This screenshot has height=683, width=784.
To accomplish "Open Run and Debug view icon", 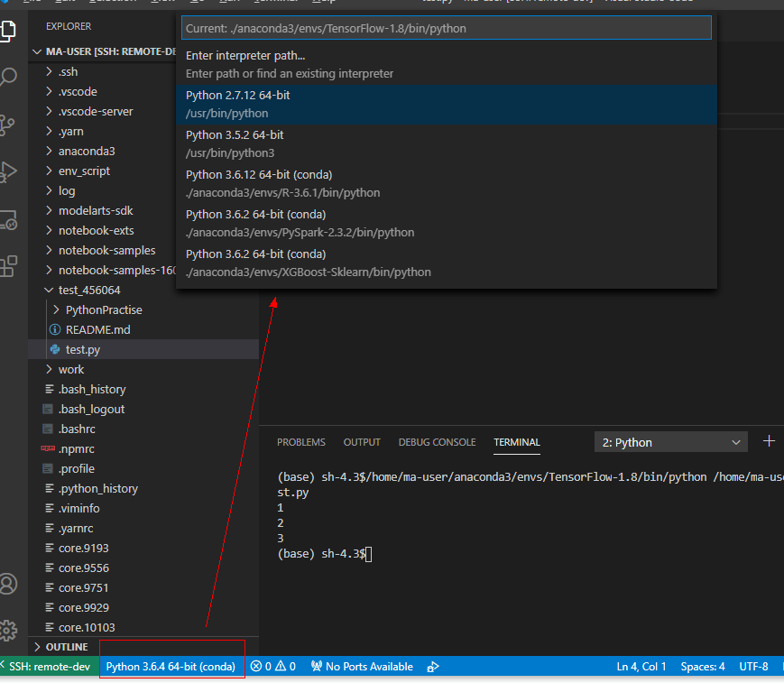I will pos(8,171).
